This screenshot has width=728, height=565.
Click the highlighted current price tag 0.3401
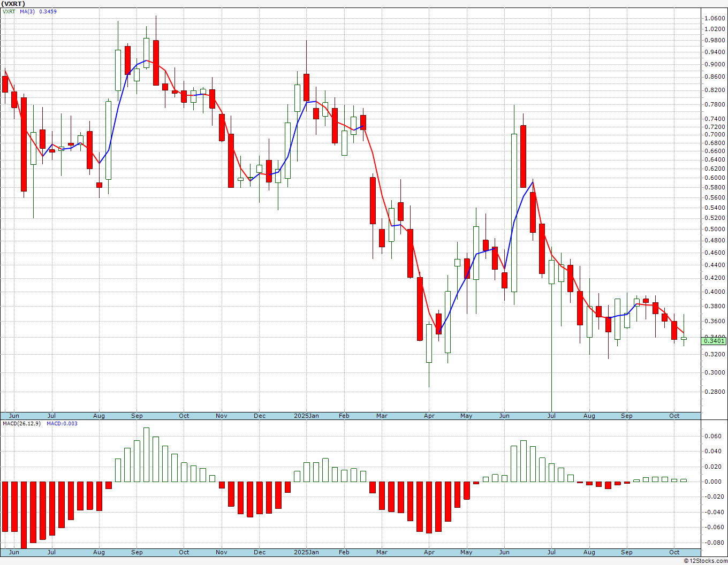point(714,341)
